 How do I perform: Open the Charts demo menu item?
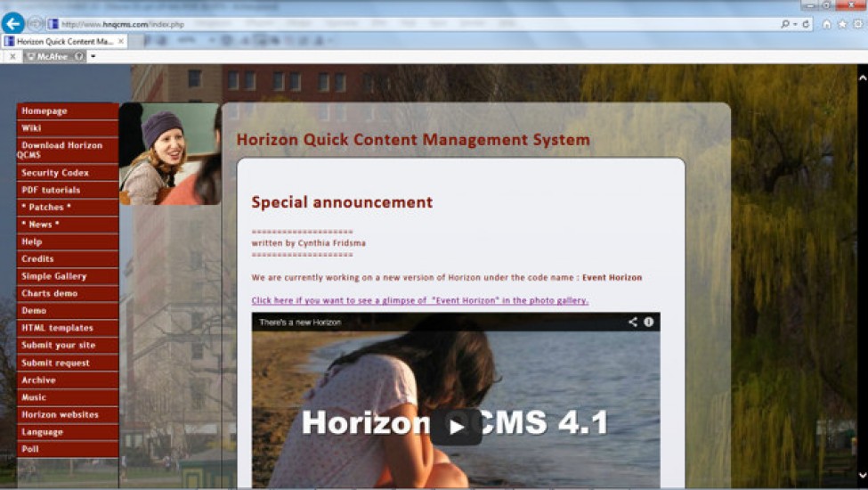(68, 293)
